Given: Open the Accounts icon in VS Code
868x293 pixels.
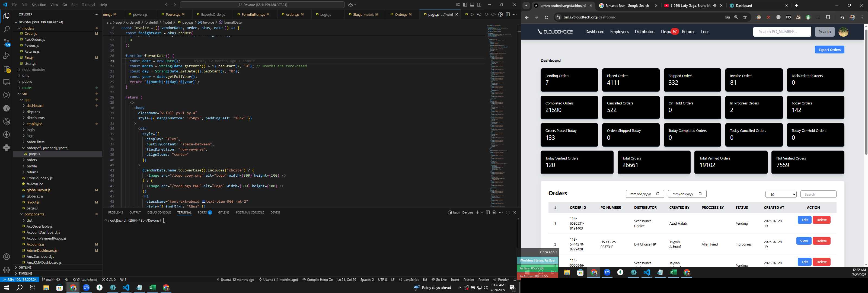Looking at the screenshot, I should tap(7, 257).
